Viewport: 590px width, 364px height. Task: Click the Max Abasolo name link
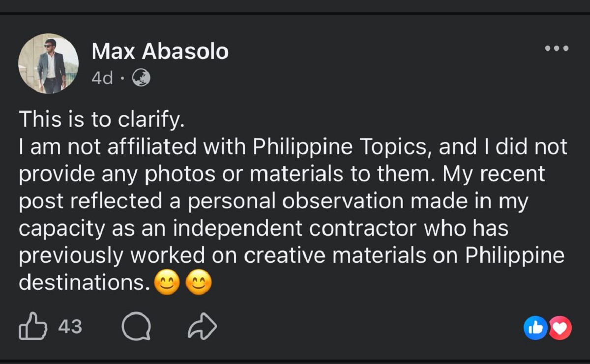click(160, 52)
